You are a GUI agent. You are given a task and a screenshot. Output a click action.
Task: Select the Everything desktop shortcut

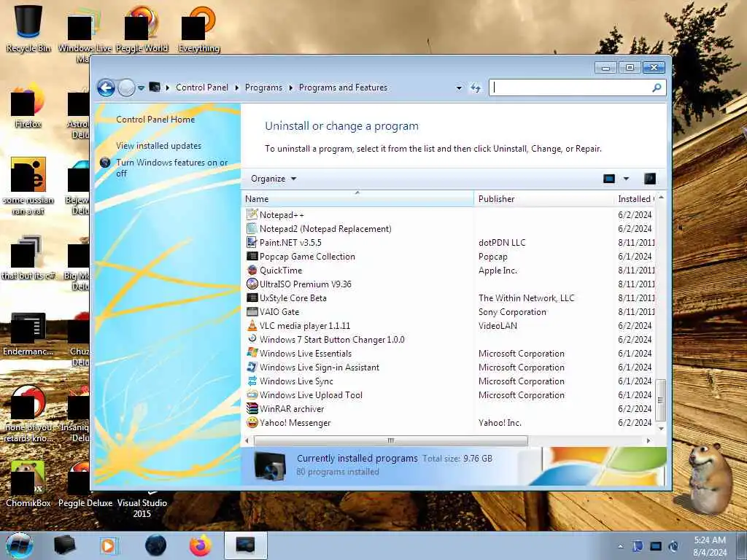[199, 29]
